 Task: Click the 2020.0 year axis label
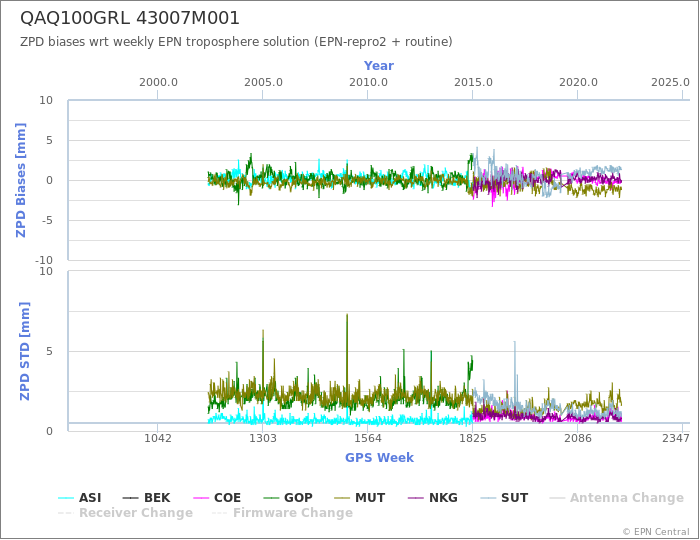(578, 83)
